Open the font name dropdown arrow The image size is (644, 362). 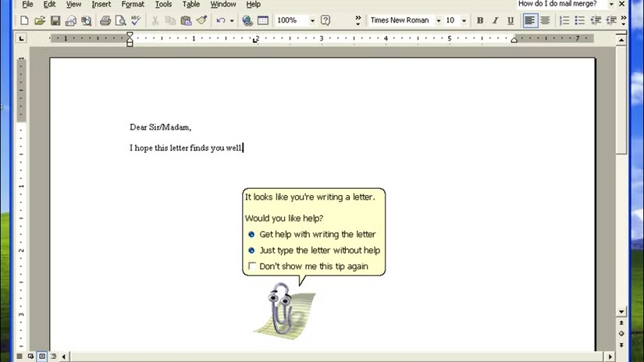(439, 20)
